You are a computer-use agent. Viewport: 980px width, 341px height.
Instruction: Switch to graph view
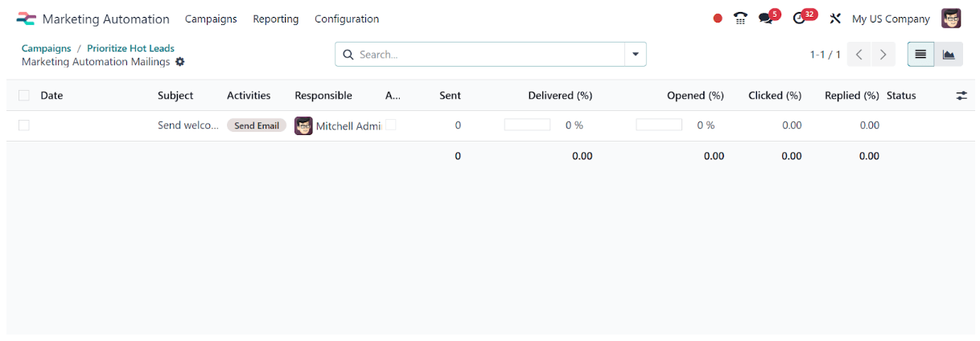[949, 54]
